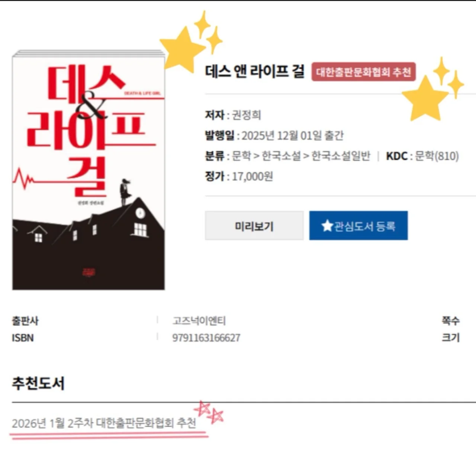The height and width of the screenshot is (476, 476).
Task: Click the price 17,000원
Action: (x=253, y=176)
